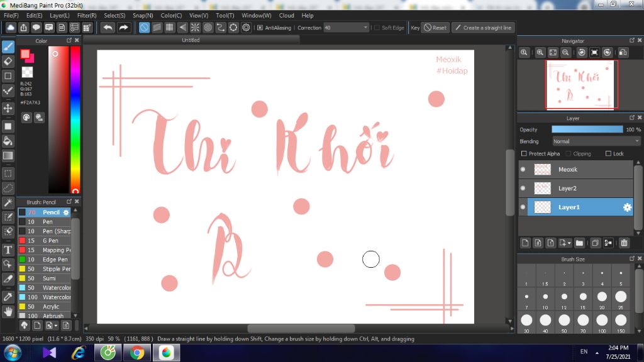Screen dimensions: 644x362
Task: Select the Hand tool
Action: (x=8, y=312)
